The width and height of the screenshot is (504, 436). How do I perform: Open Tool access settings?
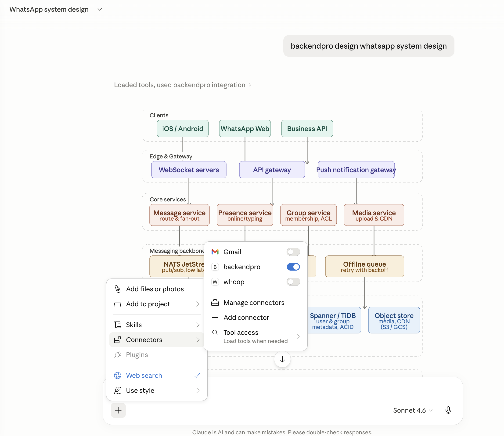(x=256, y=336)
